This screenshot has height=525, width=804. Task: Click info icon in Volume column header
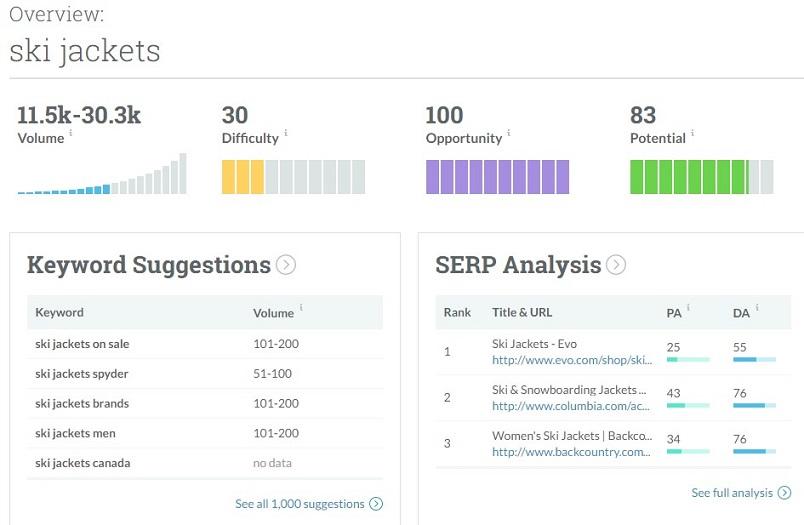coord(301,309)
